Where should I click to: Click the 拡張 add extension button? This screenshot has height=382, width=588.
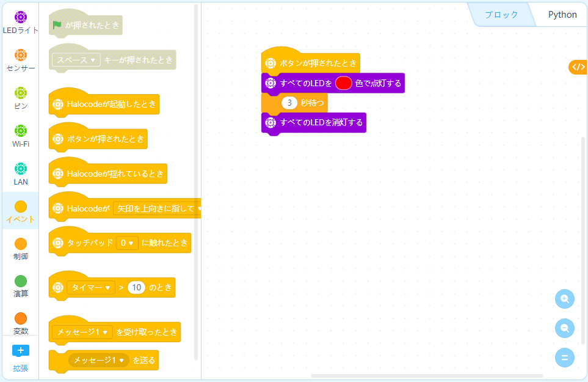pos(21,358)
